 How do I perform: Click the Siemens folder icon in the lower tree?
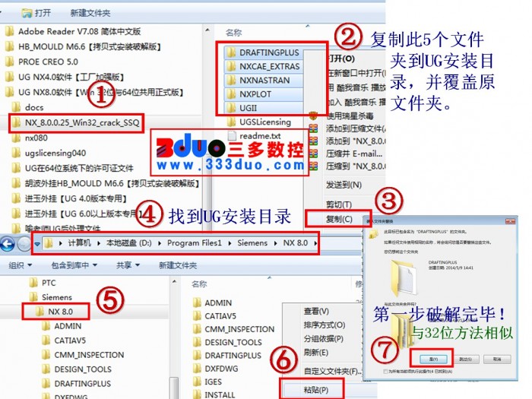(33, 297)
